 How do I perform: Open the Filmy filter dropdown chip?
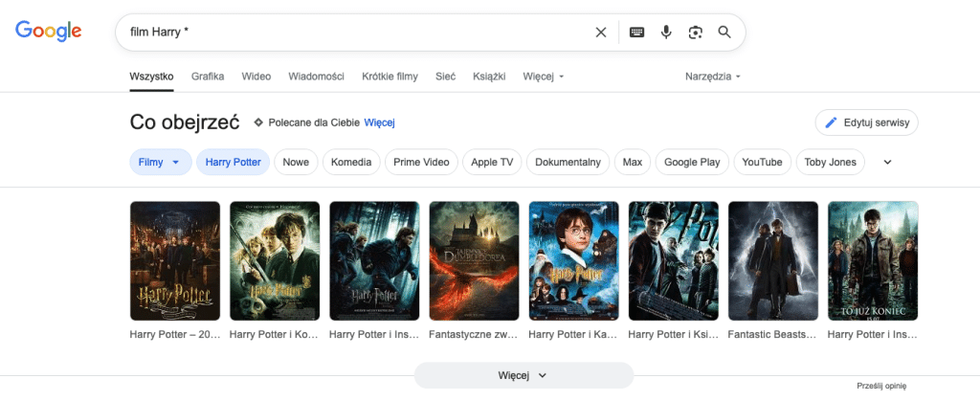coord(161,163)
